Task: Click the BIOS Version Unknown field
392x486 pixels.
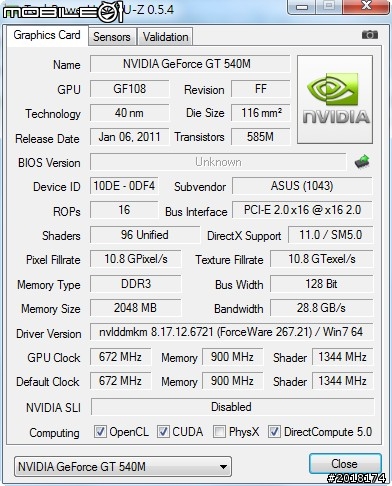Action: click(x=218, y=162)
